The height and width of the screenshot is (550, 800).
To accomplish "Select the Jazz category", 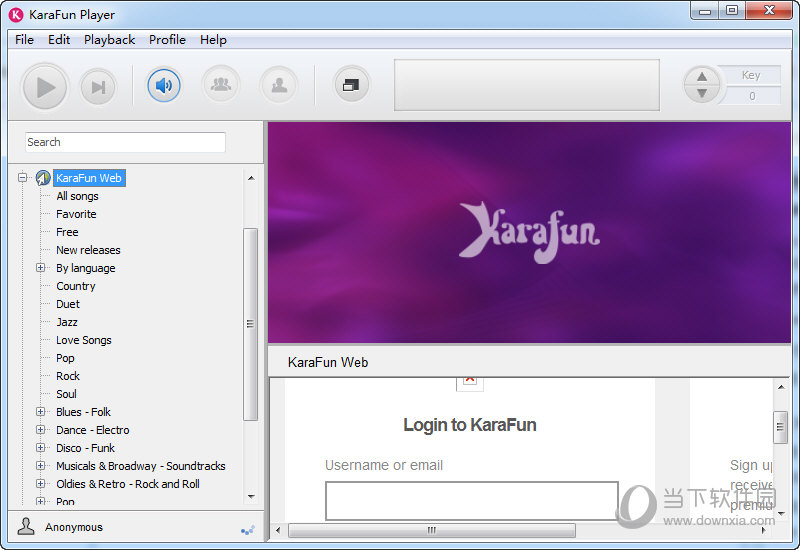I will point(67,322).
